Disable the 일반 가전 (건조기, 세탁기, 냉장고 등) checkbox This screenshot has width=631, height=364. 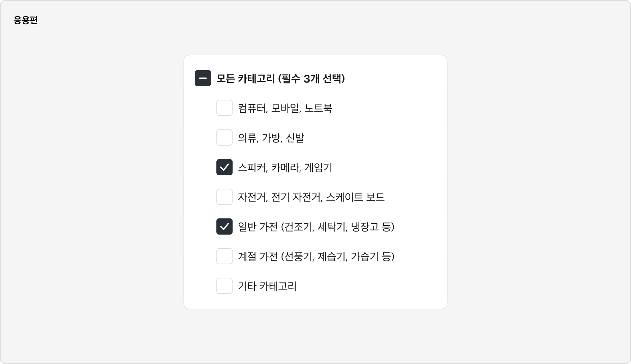click(224, 227)
